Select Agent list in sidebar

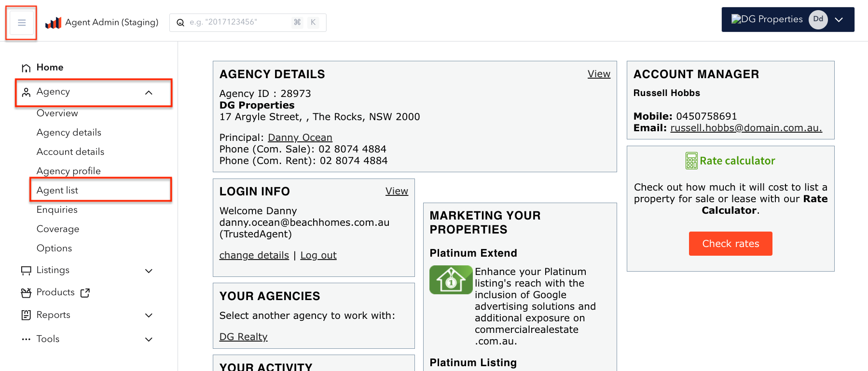click(57, 191)
